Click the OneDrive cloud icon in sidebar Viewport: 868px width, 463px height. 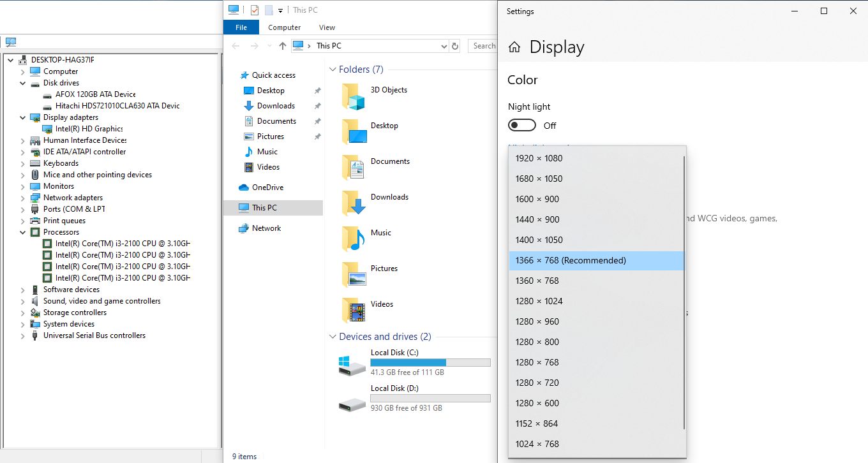pos(243,187)
